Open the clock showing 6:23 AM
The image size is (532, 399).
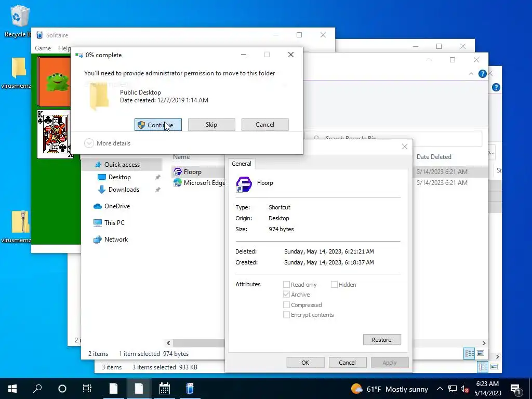pos(487,389)
